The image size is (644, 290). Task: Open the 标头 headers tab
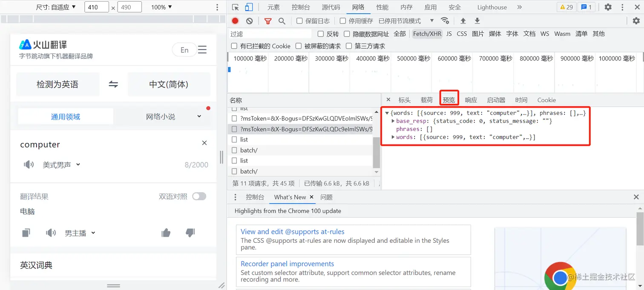(404, 100)
